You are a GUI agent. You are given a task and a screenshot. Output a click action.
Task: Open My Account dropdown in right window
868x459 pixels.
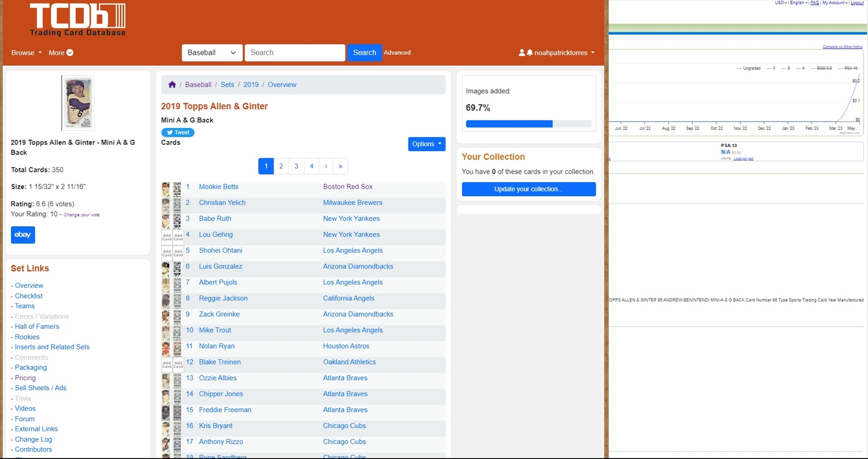(x=835, y=3)
